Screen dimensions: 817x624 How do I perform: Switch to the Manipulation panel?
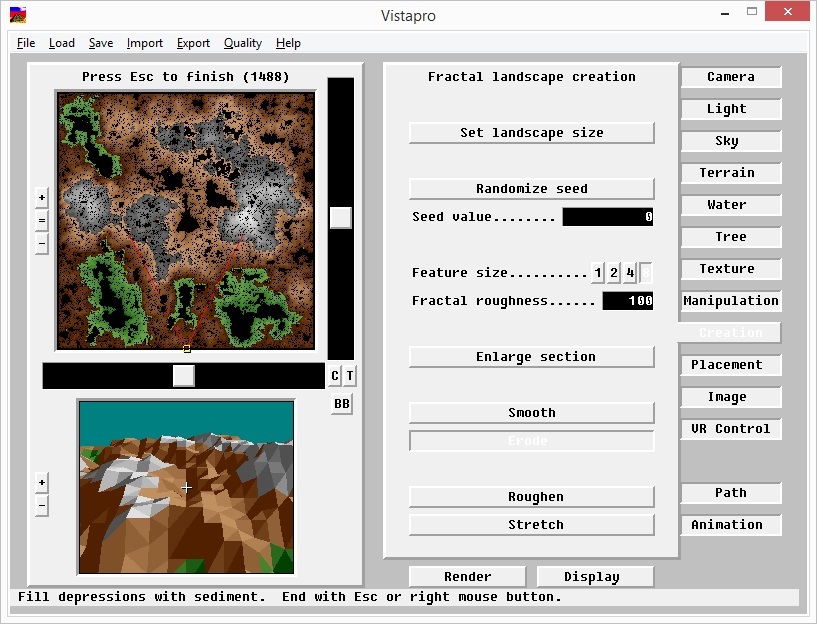[731, 301]
